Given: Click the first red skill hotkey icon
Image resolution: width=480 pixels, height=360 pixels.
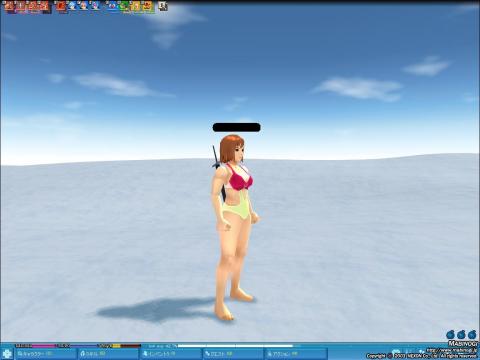Looking at the screenshot, I should click(x=9, y=6).
